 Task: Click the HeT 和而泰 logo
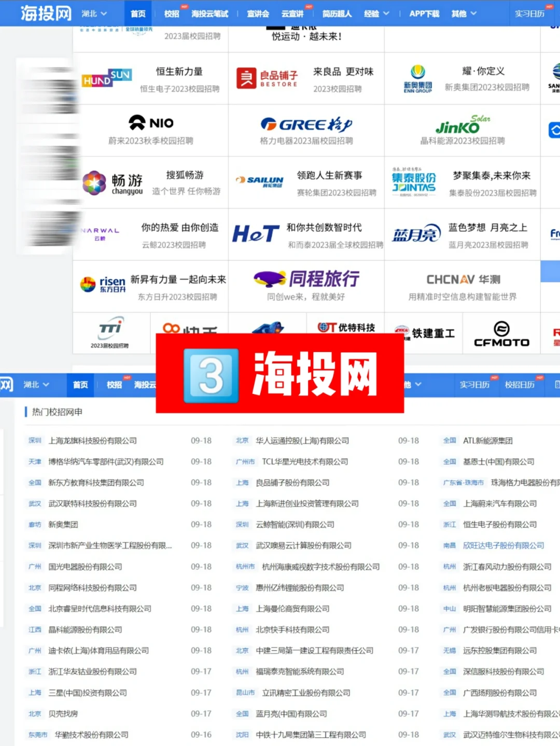pyautogui.click(x=256, y=234)
